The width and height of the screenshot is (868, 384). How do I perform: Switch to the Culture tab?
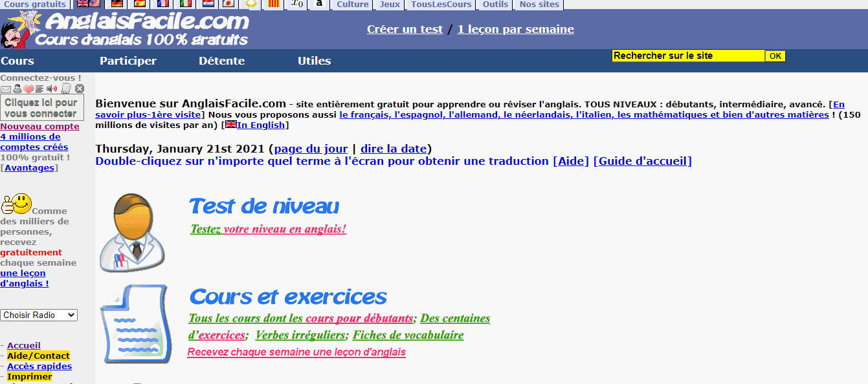353,4
